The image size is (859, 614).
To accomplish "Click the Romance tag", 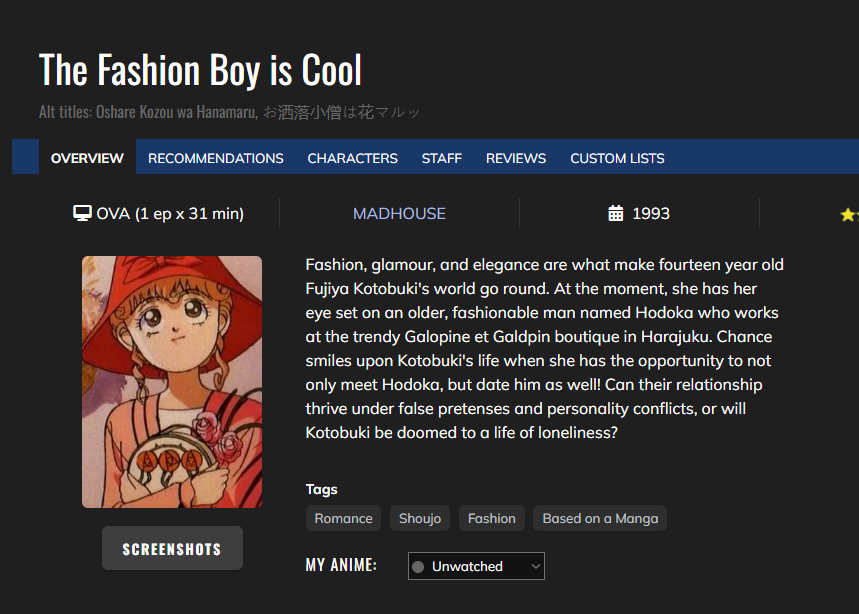I will 343,518.
